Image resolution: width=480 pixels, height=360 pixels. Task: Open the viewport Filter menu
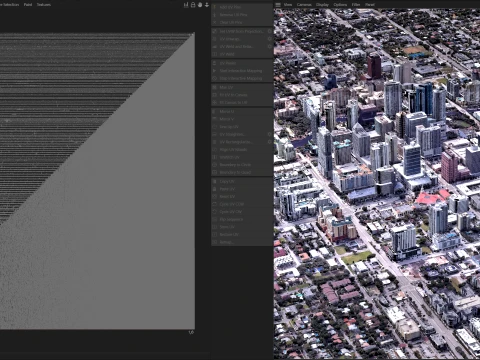point(356,5)
